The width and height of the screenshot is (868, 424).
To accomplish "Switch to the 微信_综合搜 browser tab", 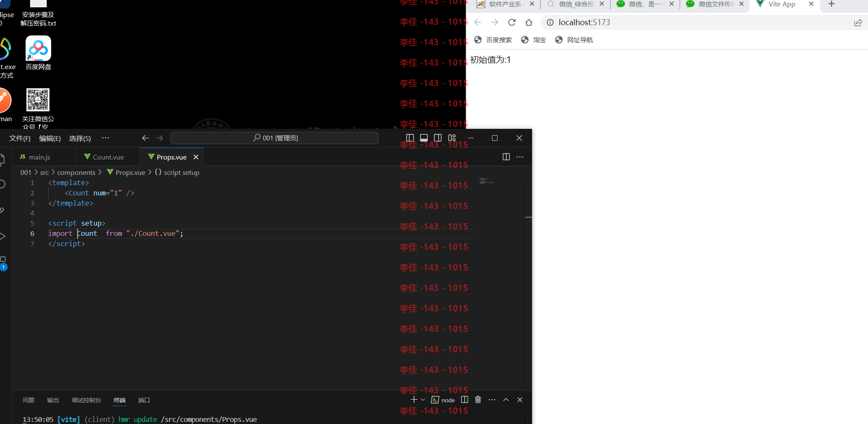I will click(576, 4).
